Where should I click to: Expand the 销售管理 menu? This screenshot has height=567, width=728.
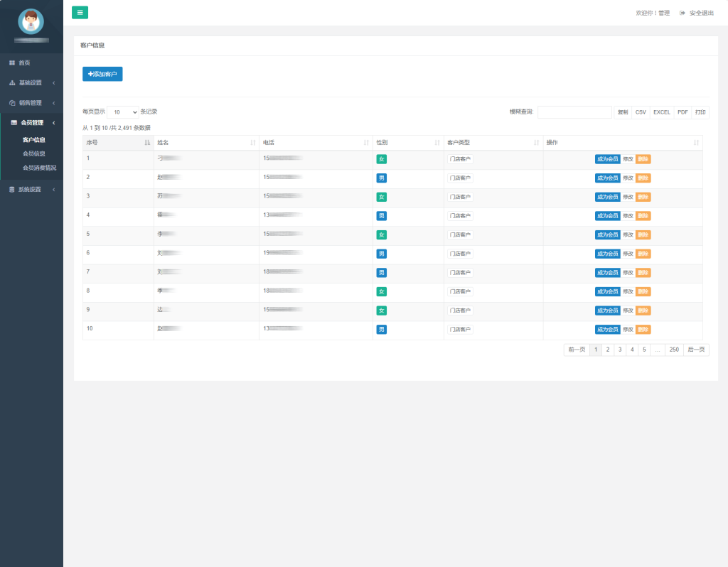31,103
